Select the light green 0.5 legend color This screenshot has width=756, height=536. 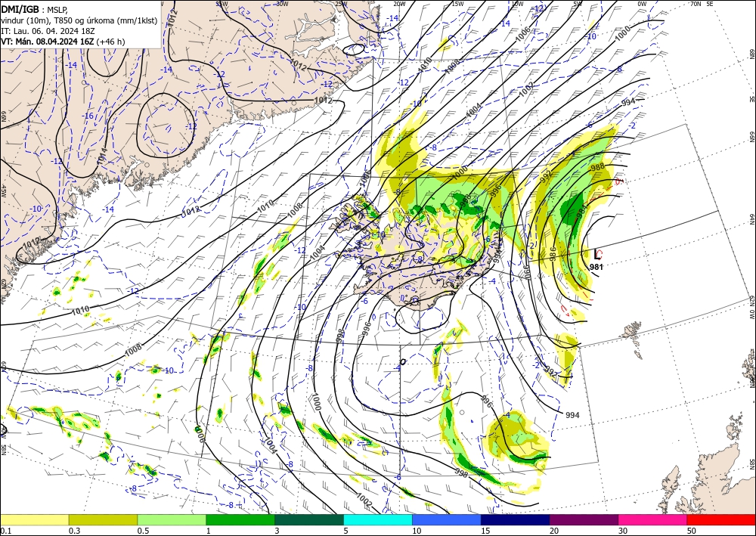coord(172,519)
